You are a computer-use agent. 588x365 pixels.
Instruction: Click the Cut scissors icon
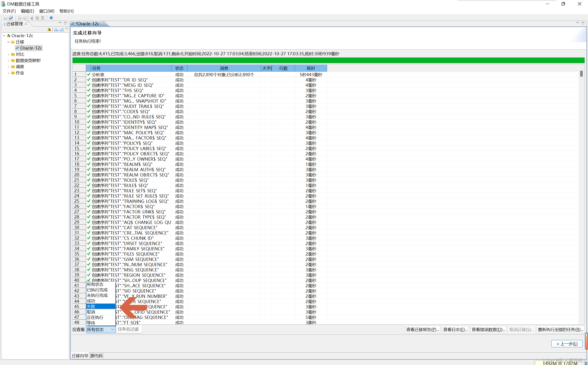pyautogui.click(x=32, y=18)
